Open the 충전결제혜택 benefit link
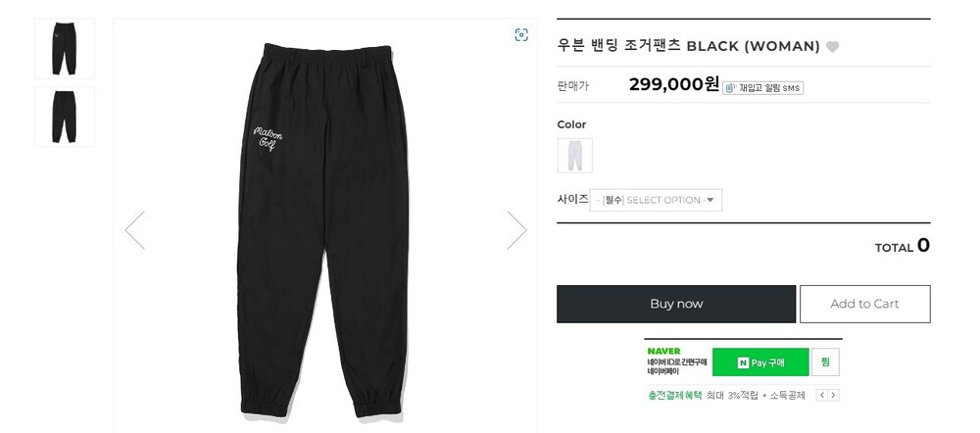Screen dimensions: 980x433 coord(675,396)
